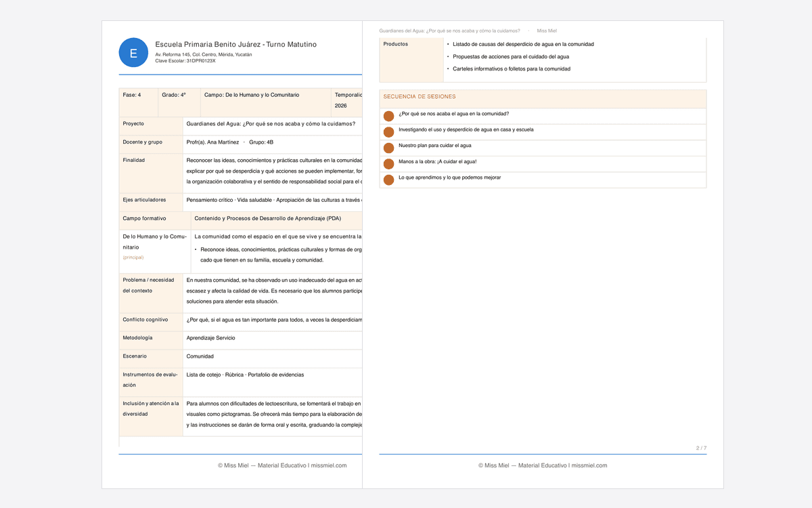Image resolution: width=812 pixels, height=508 pixels.
Task: Click the blue circular E school logo
Action: coord(133,53)
